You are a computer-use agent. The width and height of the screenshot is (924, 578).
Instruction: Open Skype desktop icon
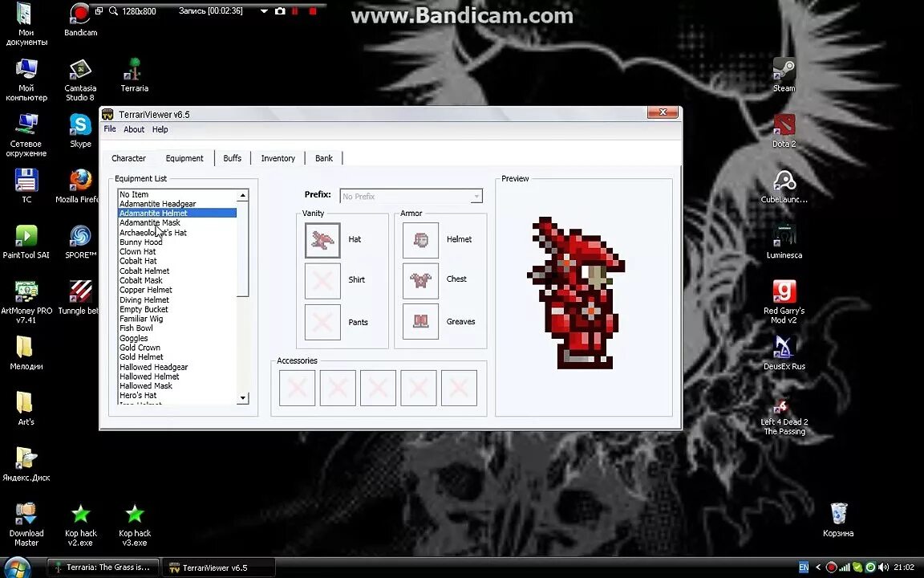pos(80,130)
